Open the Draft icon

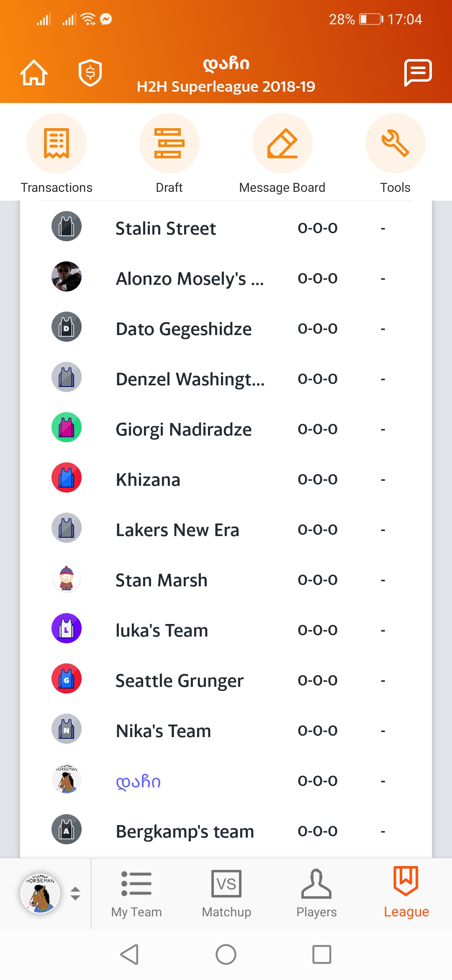169,143
